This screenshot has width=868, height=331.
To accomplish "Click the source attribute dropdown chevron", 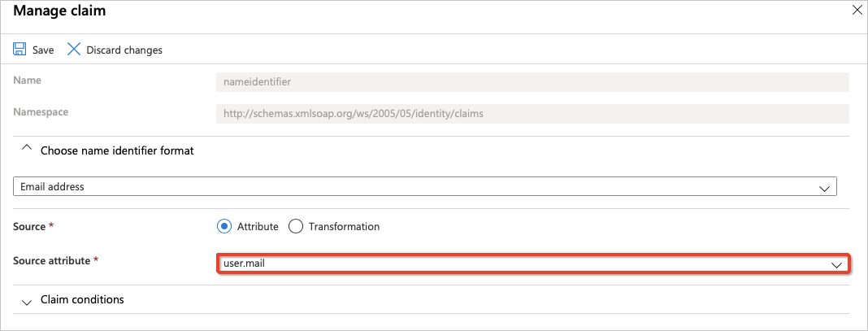I will (x=836, y=264).
